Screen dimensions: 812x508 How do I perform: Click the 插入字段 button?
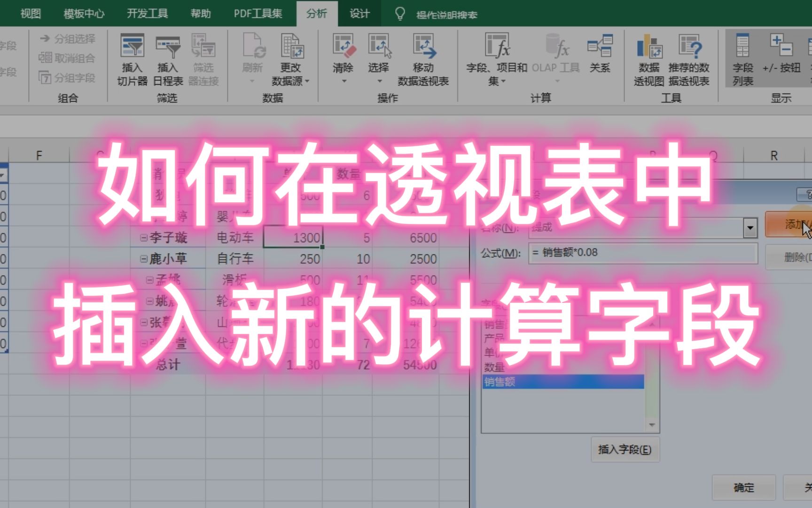(625, 449)
